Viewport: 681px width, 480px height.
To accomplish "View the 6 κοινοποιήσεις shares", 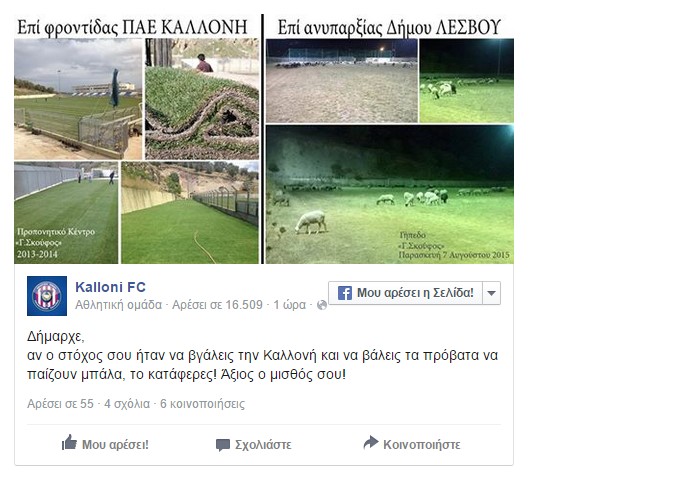I will (x=202, y=404).
